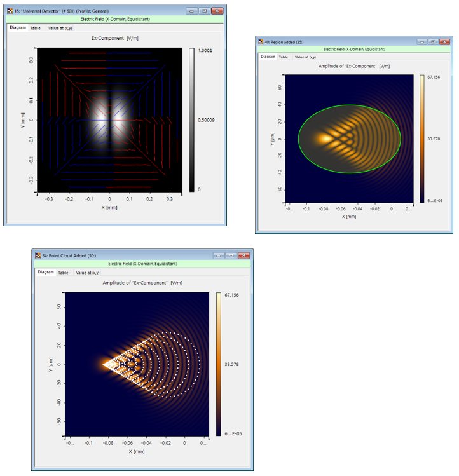The image size is (459, 476).
Task: Maximize the Region added window
Action: pos(432,42)
